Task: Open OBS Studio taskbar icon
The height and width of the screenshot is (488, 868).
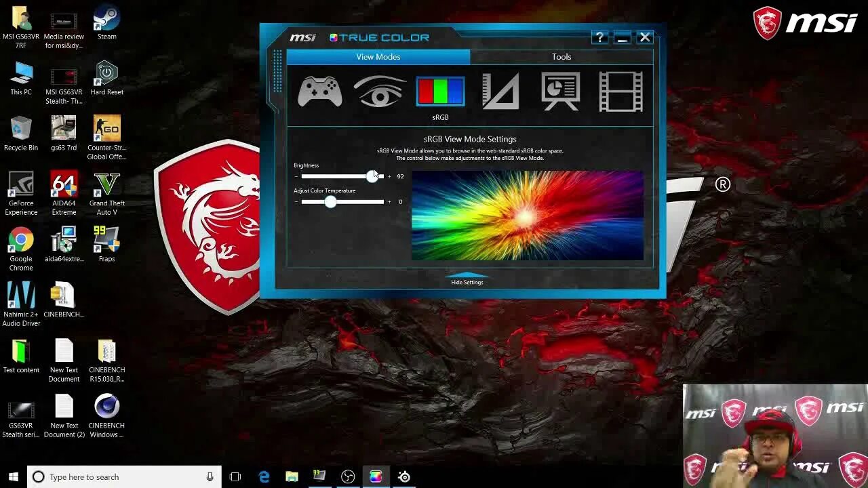Action: pyautogui.click(x=348, y=476)
